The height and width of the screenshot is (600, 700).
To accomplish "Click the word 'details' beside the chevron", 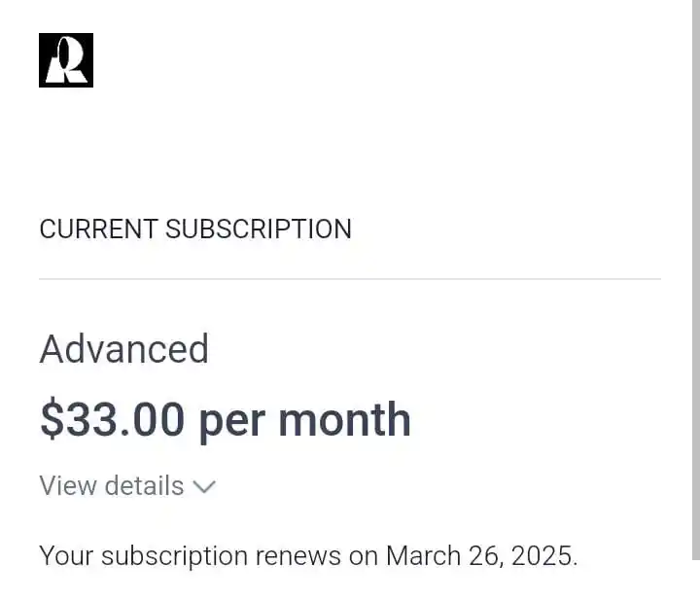I will click(x=144, y=485).
